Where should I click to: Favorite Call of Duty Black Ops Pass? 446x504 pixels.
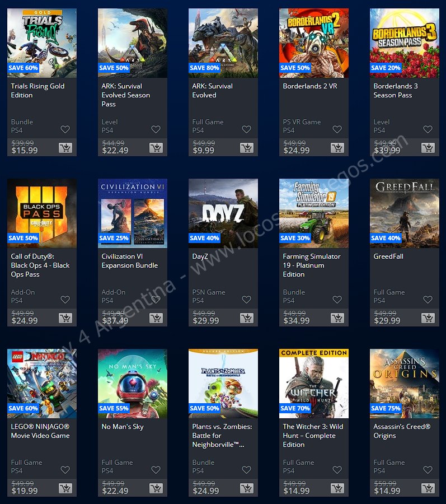click(65, 300)
